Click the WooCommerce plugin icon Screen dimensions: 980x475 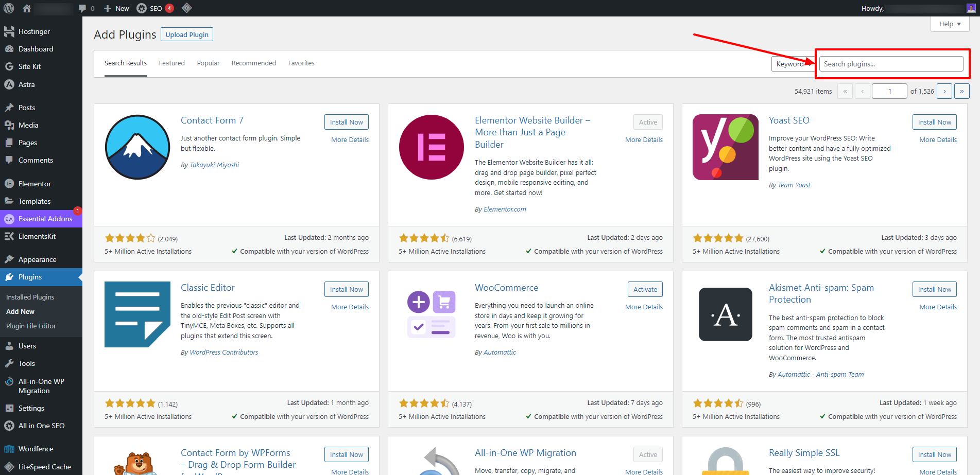[432, 314]
